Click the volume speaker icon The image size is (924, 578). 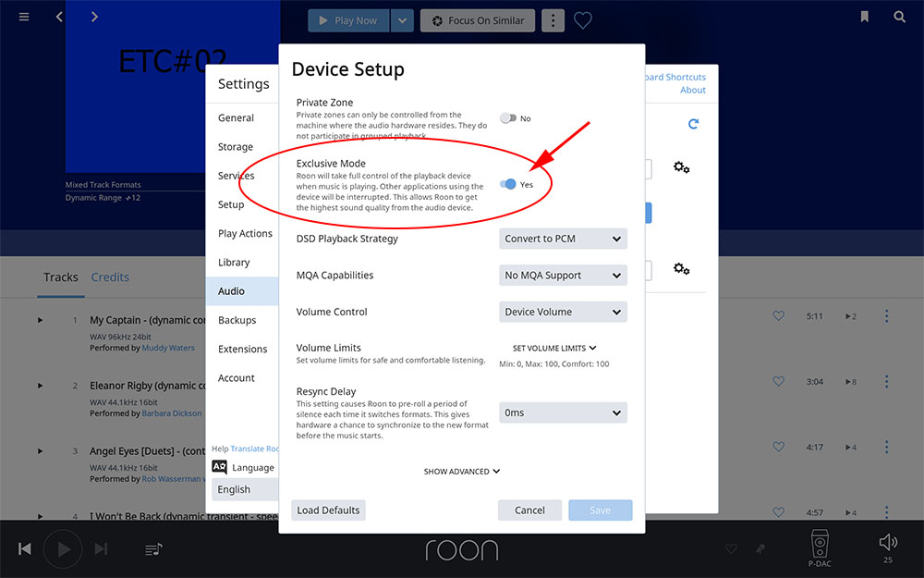point(887,542)
